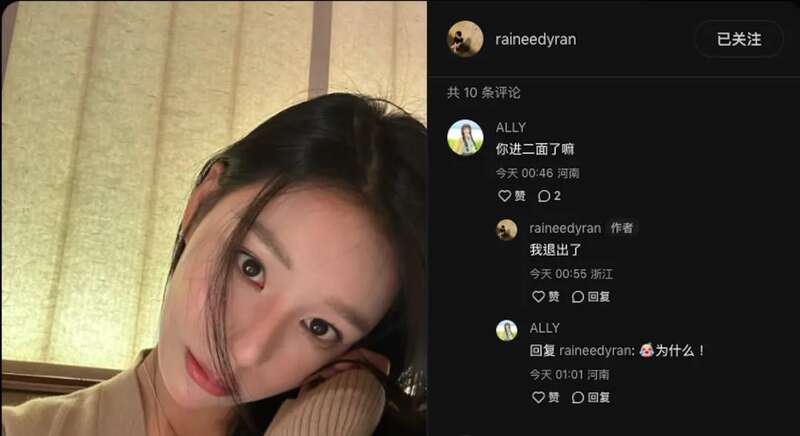The width and height of the screenshot is (800, 436).
Task: Click the comment text 你进二面了嘛
Action: click(x=535, y=149)
